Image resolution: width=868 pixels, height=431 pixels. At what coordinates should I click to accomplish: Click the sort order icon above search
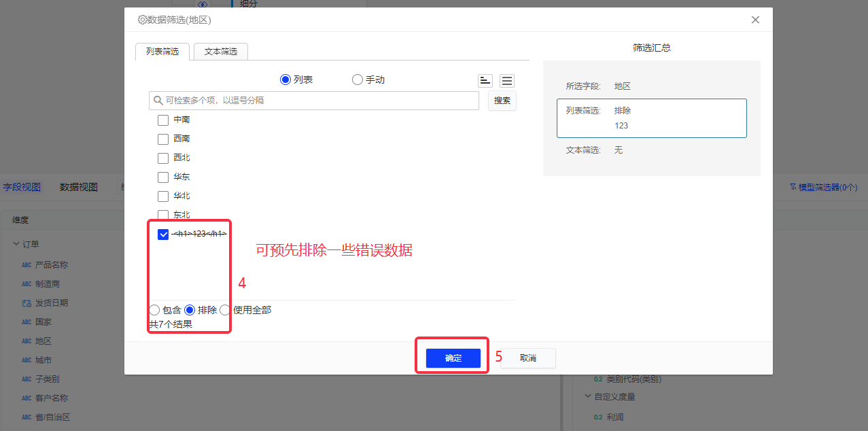click(485, 81)
